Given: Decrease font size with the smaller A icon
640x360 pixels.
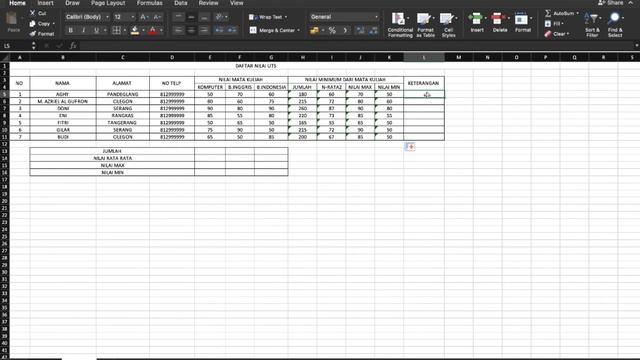Looking at the screenshot, I should point(157,17).
